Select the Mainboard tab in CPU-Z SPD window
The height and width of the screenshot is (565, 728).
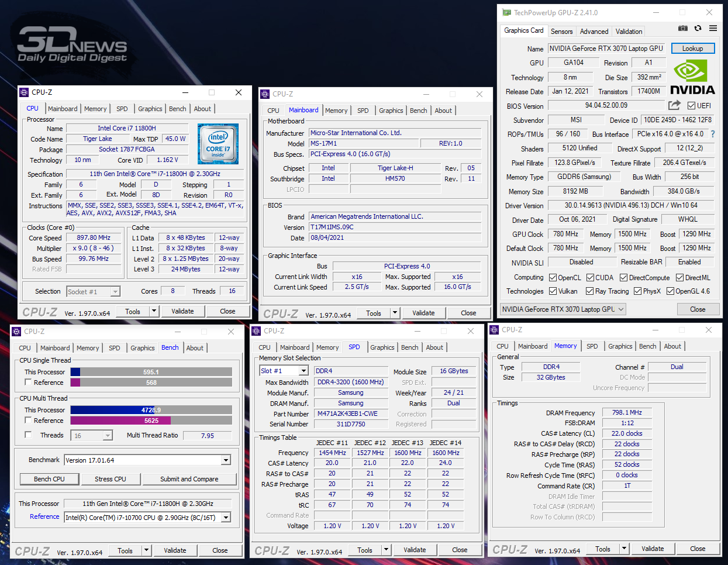coord(295,347)
